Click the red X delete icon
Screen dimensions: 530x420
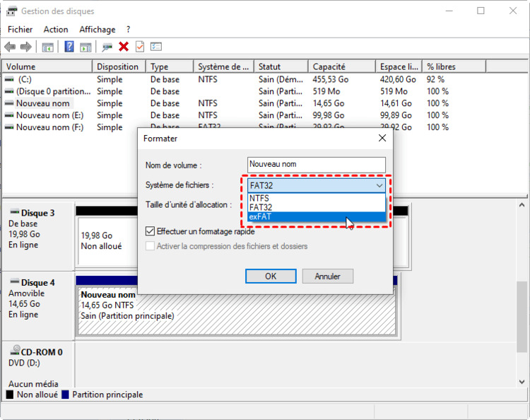pos(124,47)
